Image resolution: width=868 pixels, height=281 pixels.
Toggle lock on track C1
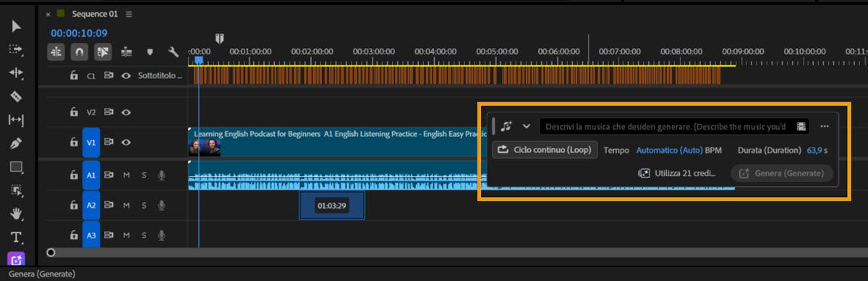74,75
